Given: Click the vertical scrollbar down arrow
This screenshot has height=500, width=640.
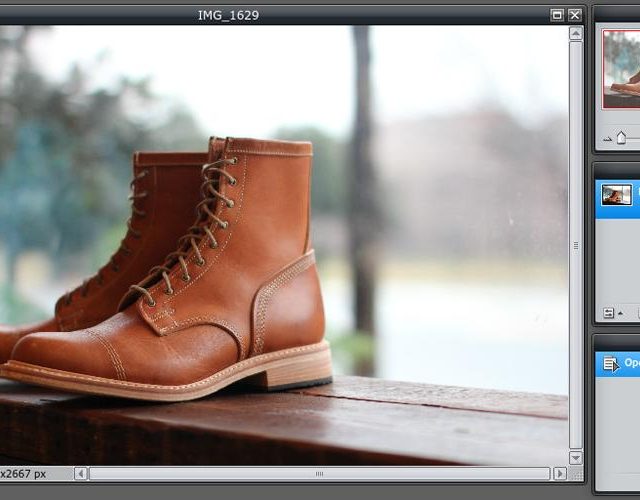Looking at the screenshot, I should click(x=576, y=458).
